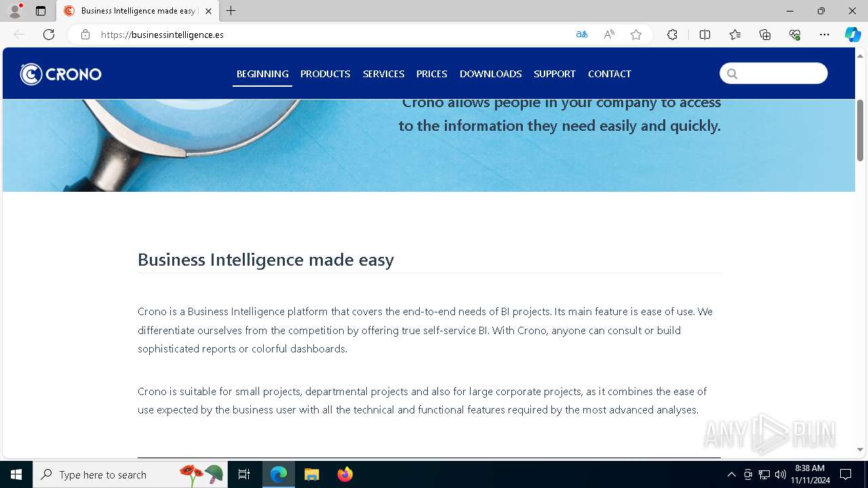
Task: Click the paragraph starting 'Crono is suitable for small projects'
Action: point(422,401)
